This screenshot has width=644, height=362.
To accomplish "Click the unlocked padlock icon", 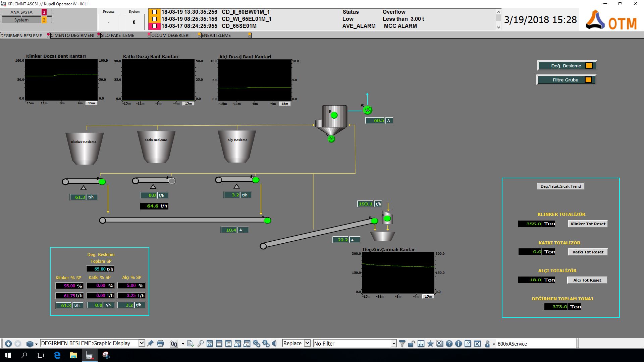I will click(x=412, y=344).
